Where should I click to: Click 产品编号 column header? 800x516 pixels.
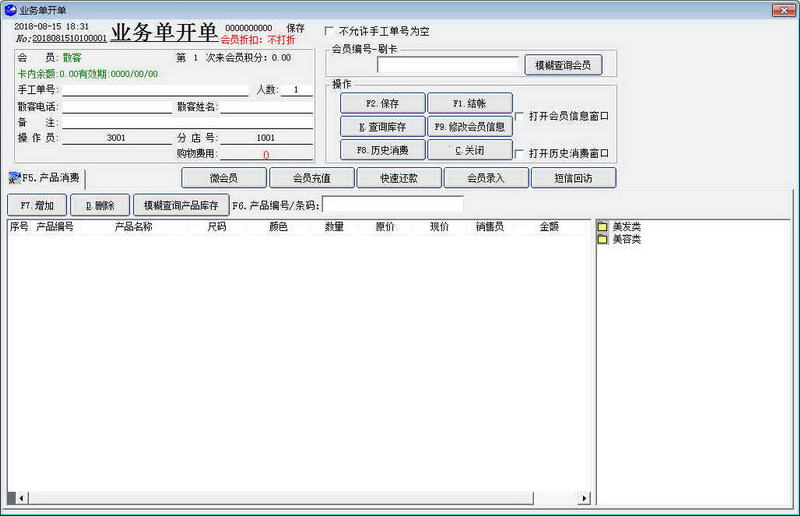(55, 227)
